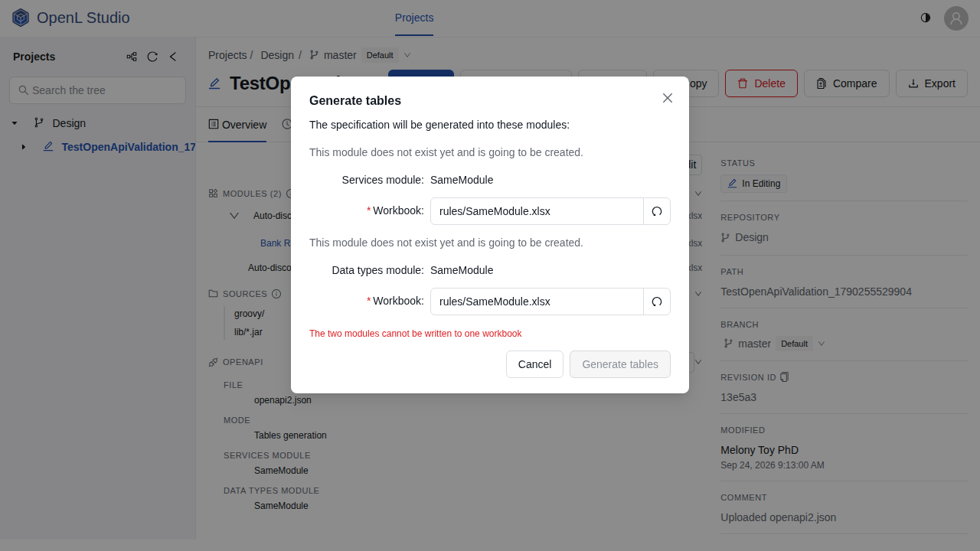Collapse the Sources section chevron
The image size is (980, 551).
tap(698, 294)
